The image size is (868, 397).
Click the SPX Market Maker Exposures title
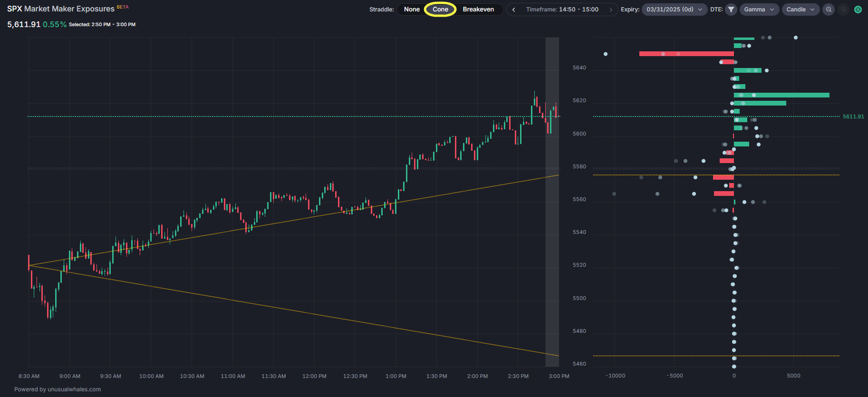[x=61, y=9]
